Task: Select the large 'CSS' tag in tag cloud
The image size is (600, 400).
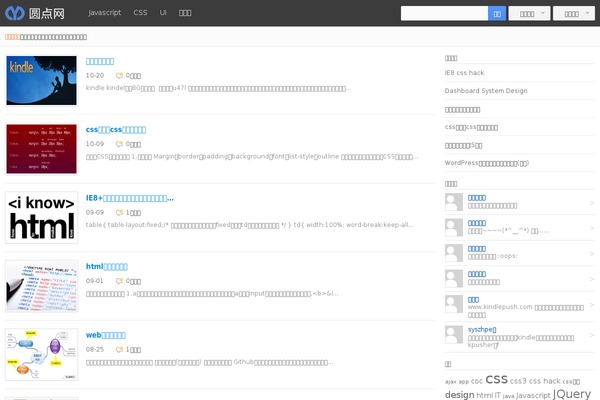Action: coord(496,380)
